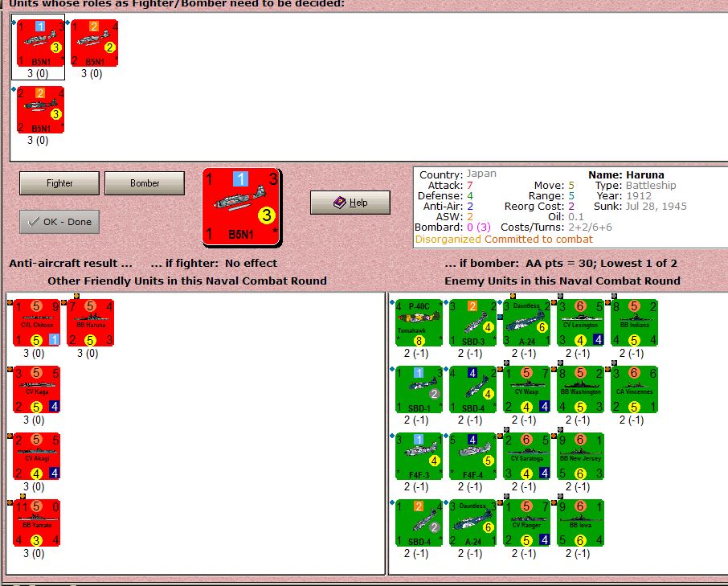The height and width of the screenshot is (586, 728).
Task: Assign the Bomber role to the unit
Action: click(x=145, y=183)
